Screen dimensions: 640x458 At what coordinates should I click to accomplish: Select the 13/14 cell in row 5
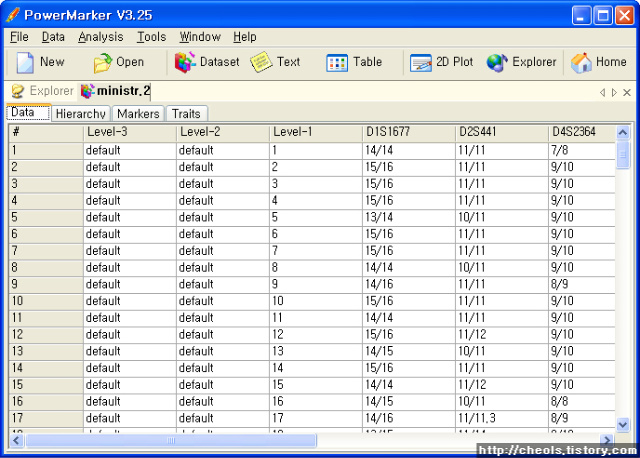[x=409, y=217]
